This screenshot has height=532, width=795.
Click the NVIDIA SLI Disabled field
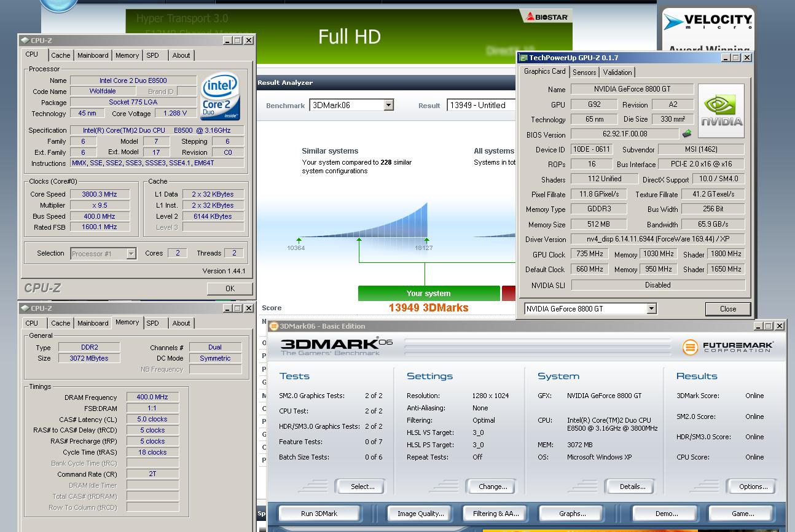click(x=658, y=285)
